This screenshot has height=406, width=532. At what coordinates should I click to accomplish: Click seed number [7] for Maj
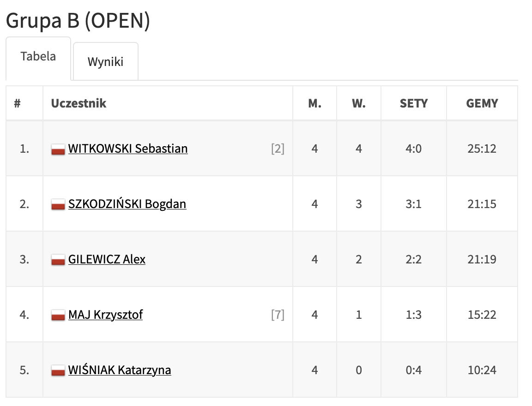278,315
